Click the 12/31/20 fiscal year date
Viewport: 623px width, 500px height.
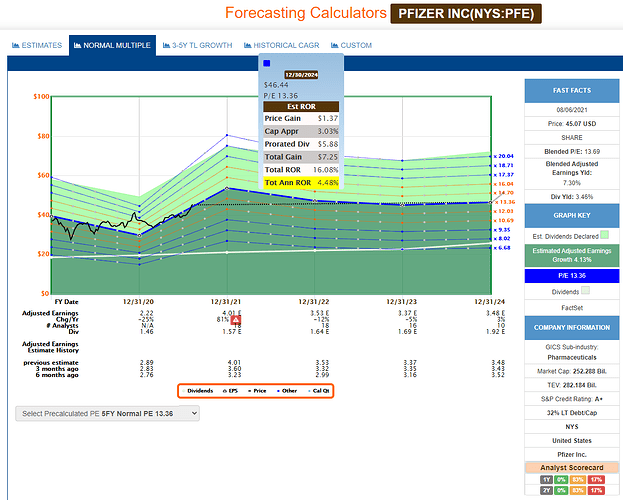click(138, 302)
